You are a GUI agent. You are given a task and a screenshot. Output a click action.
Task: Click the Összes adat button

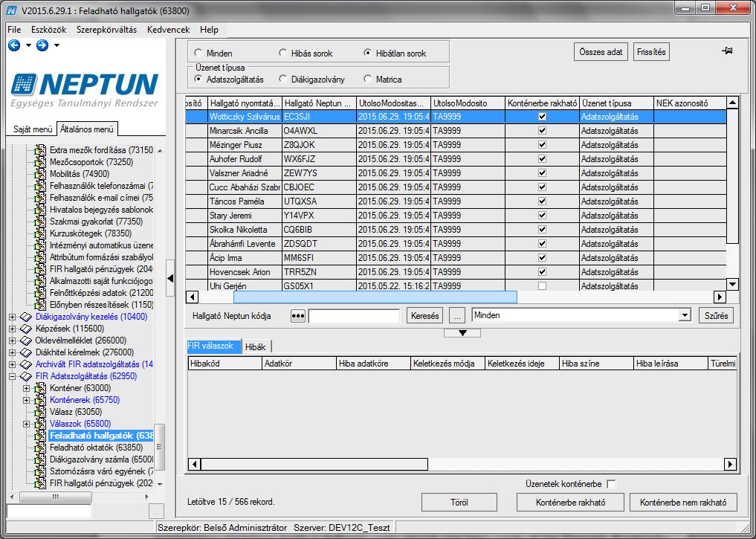coord(601,52)
